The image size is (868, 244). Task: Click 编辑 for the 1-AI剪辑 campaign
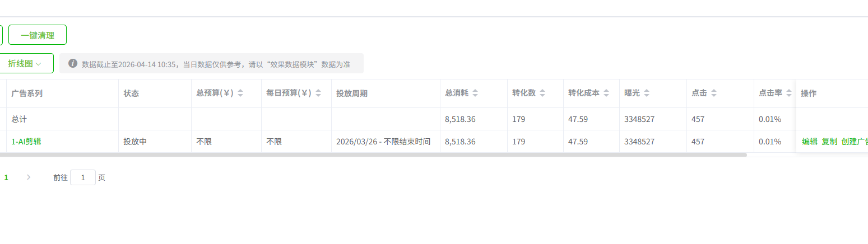click(810, 142)
